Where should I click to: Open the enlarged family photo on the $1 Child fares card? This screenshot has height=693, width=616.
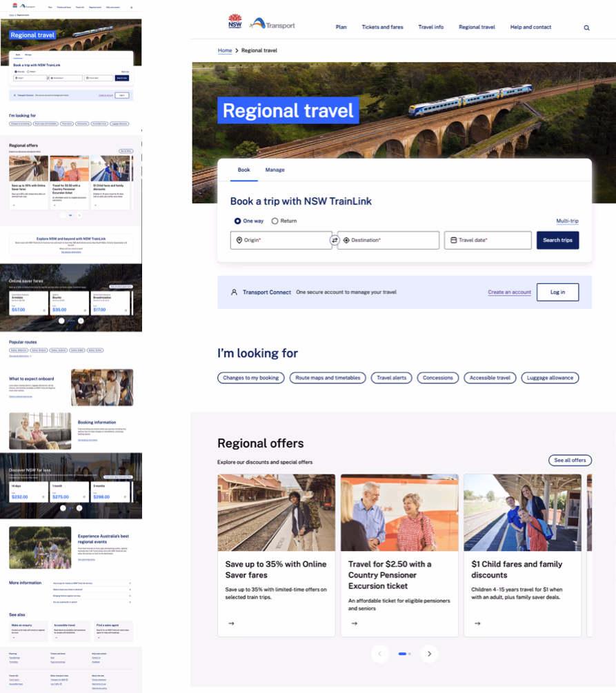click(x=523, y=512)
